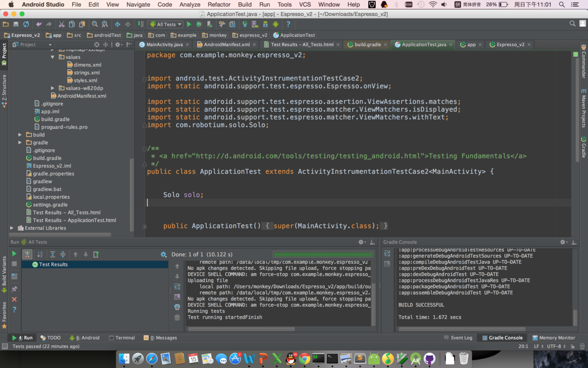The image size is (588, 368).
Task: Open LF line separator selector
Action: [x=538, y=346]
